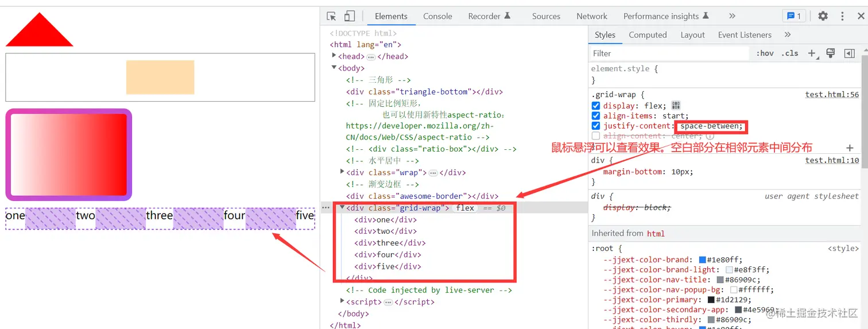
Task: Select the Computed sidebar tab
Action: point(648,35)
